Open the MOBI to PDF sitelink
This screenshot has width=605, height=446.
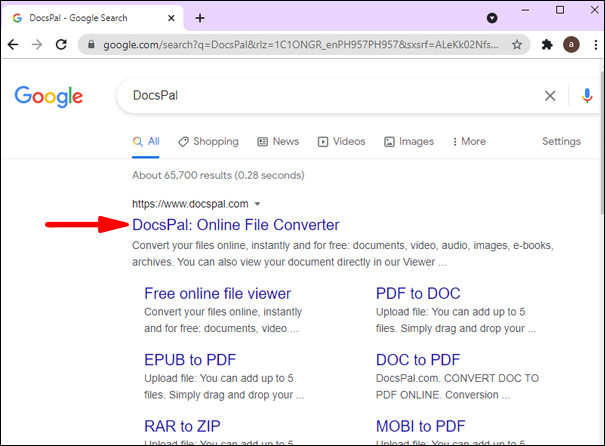pos(421,426)
